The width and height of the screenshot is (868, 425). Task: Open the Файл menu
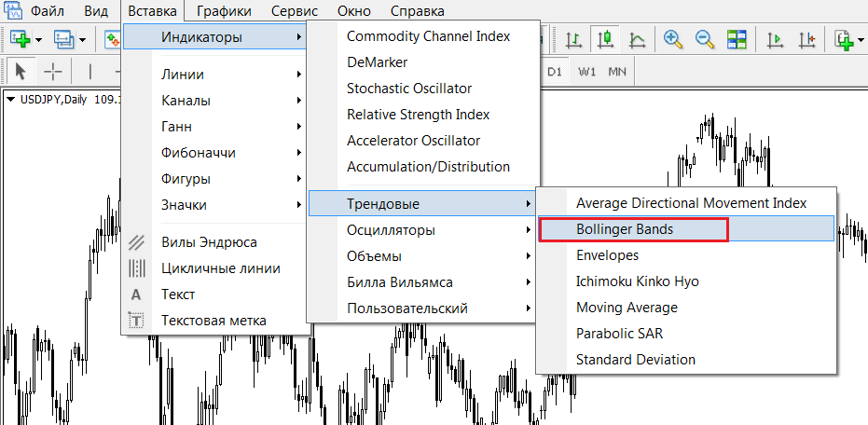point(47,11)
